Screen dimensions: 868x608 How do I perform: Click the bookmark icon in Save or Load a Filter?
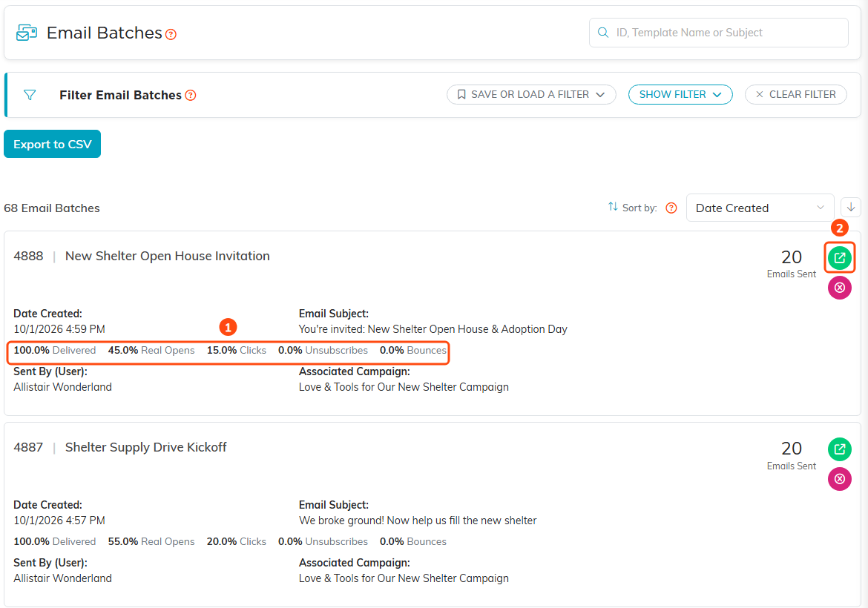click(x=461, y=95)
